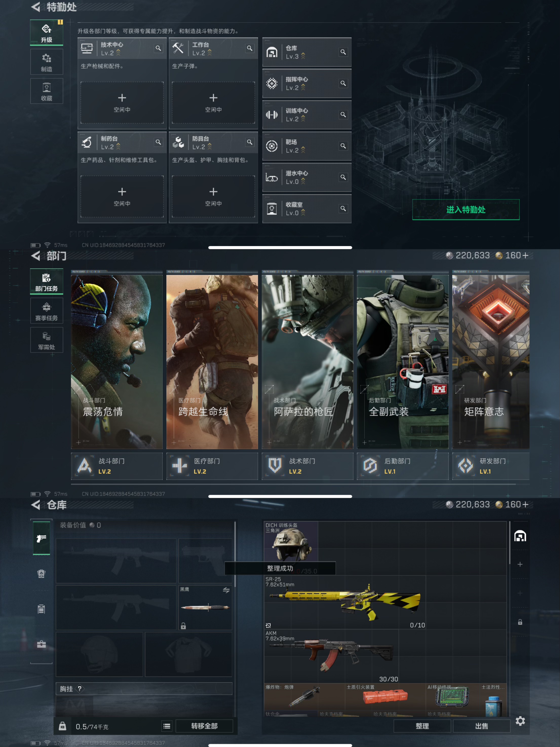Click back arrow next to 部门 title
Viewport: 560px width, 747px height.
point(36,256)
